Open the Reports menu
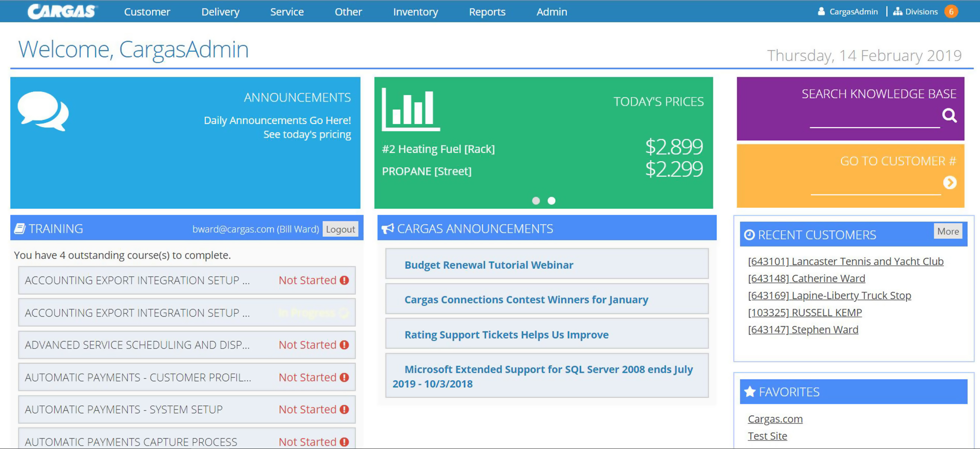The width and height of the screenshot is (980, 449). 487,12
